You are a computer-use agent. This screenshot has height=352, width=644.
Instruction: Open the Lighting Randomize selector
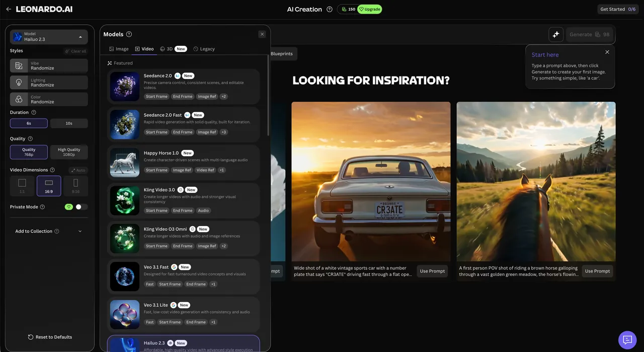(49, 83)
